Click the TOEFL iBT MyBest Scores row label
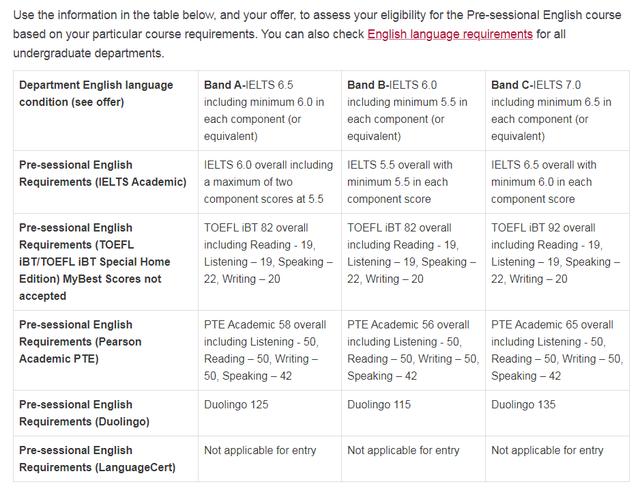The height and width of the screenshot is (491, 640). pyautogui.click(x=106, y=262)
